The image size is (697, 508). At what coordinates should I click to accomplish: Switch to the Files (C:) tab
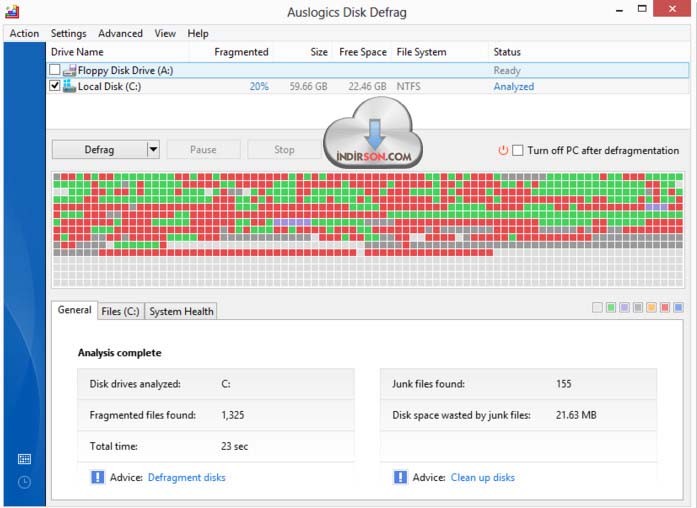tap(120, 311)
